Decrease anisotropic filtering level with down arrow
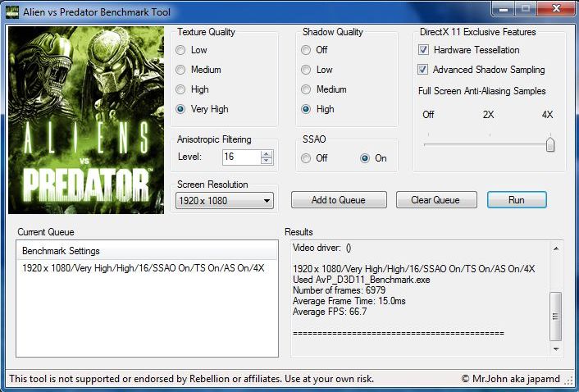 (267, 161)
